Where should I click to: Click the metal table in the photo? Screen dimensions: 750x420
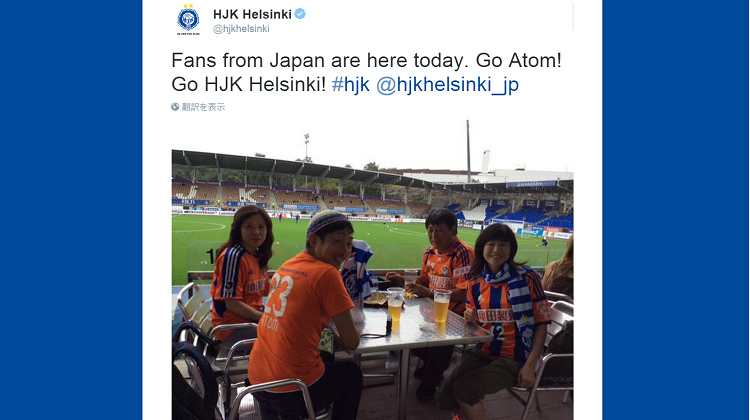(414, 323)
